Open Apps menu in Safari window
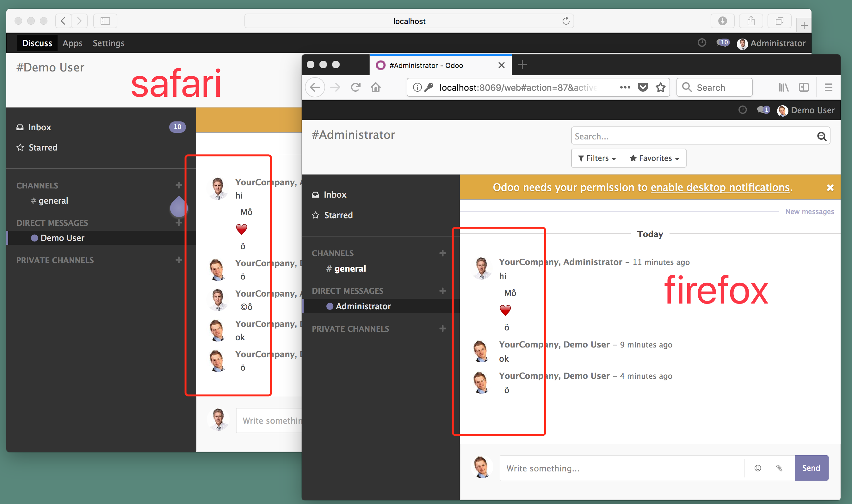Screen dimensions: 852x504 click(x=72, y=43)
